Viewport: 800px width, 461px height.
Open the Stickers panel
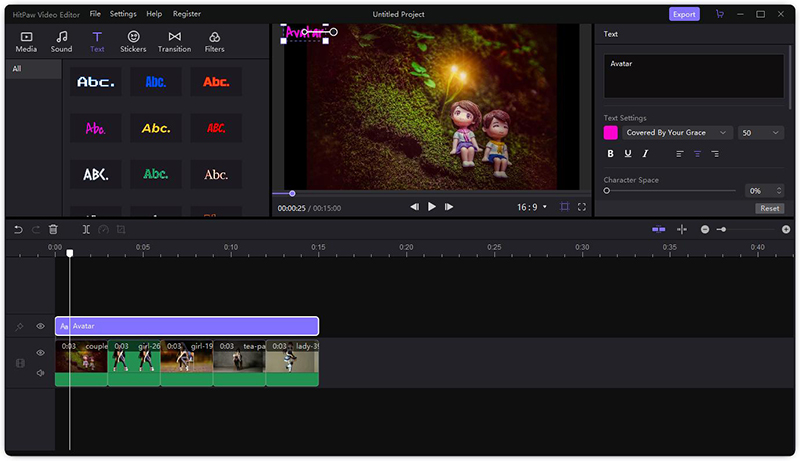point(133,41)
